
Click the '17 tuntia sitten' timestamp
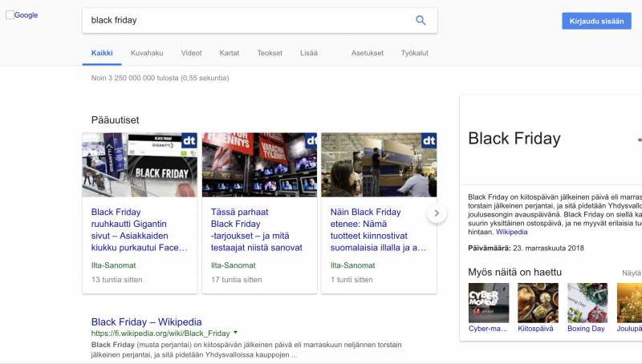click(236, 280)
